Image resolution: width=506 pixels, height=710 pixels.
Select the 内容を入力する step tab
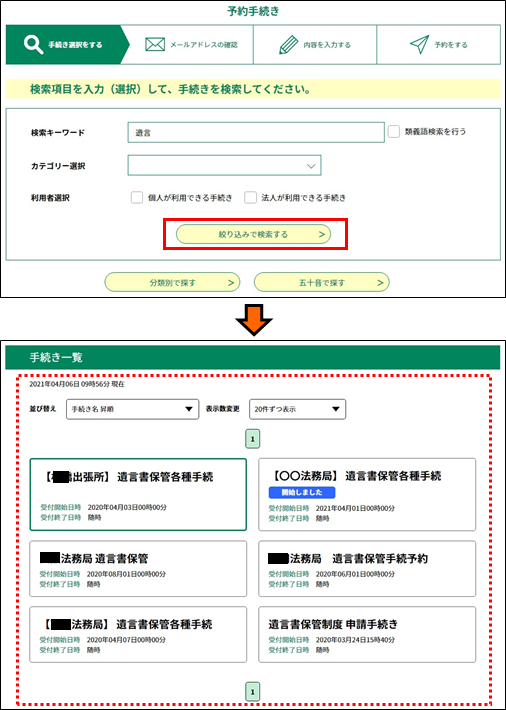pos(315,44)
